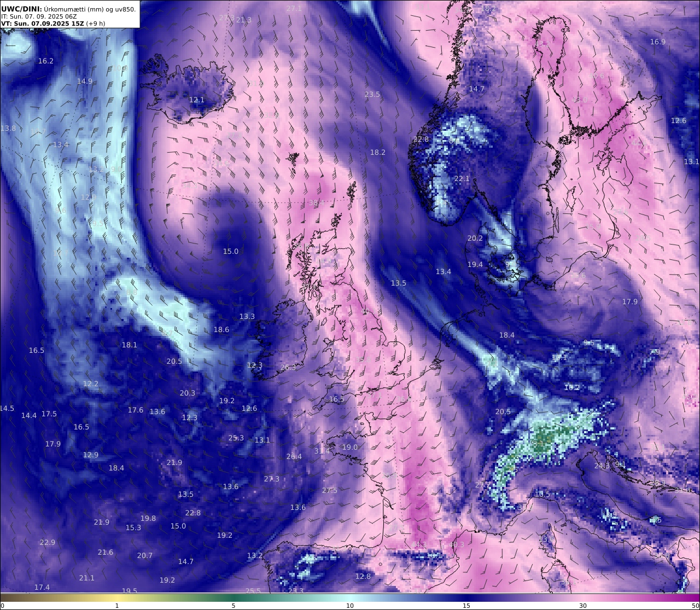Image resolution: width=700 pixels, height=610 pixels.
Task: Click the value 10.2 on the map
Action: (572, 387)
